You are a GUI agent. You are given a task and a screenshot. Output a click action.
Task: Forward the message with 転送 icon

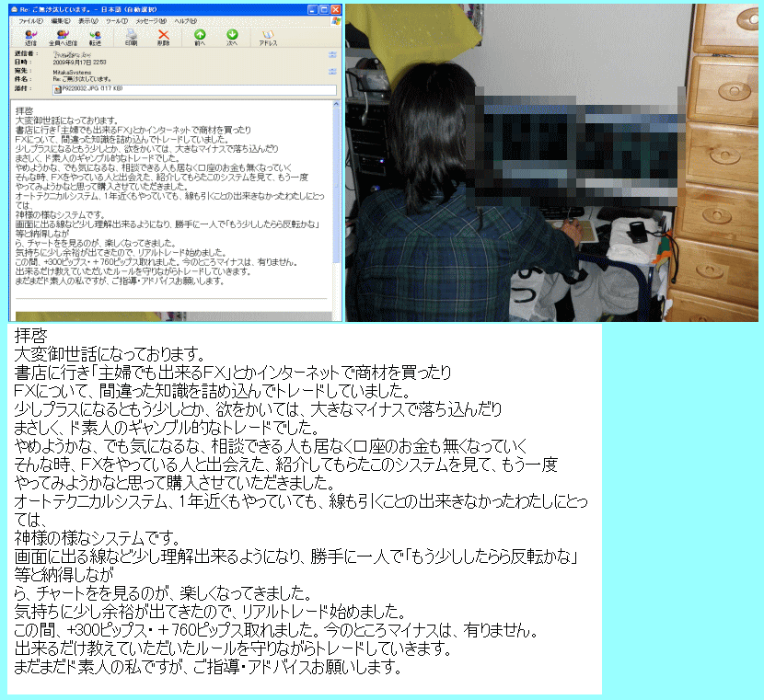[x=96, y=37]
